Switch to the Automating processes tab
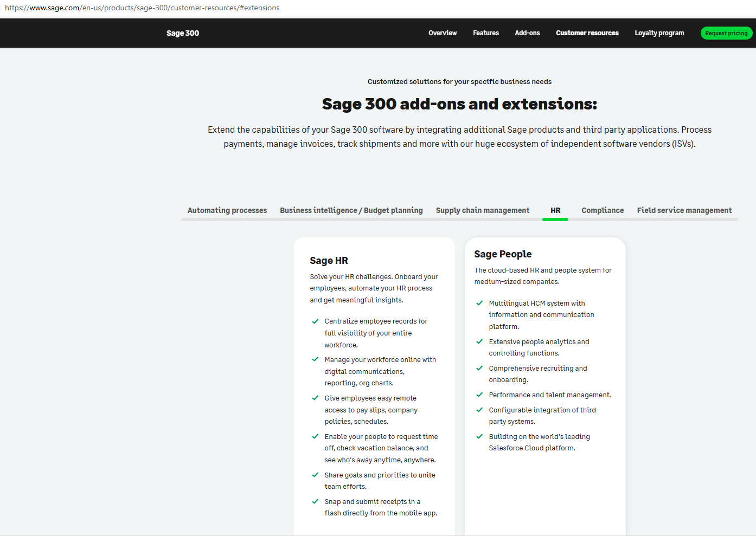This screenshot has height=536, width=756. click(x=227, y=210)
